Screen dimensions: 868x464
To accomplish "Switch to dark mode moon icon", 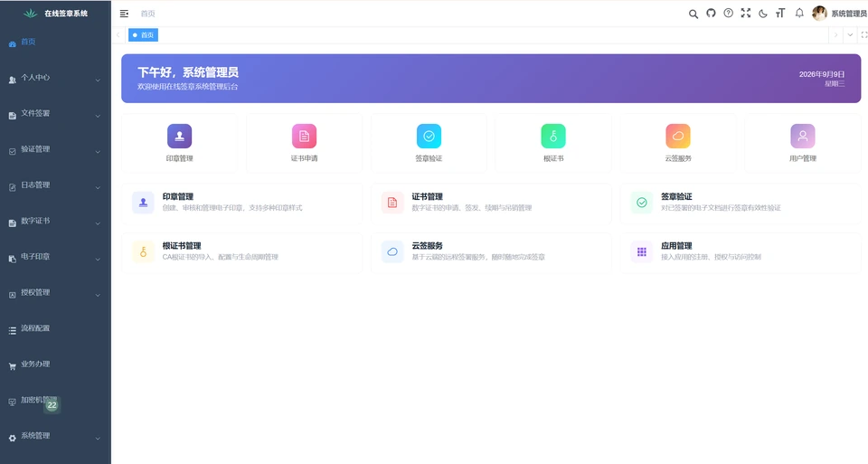I will (x=763, y=14).
